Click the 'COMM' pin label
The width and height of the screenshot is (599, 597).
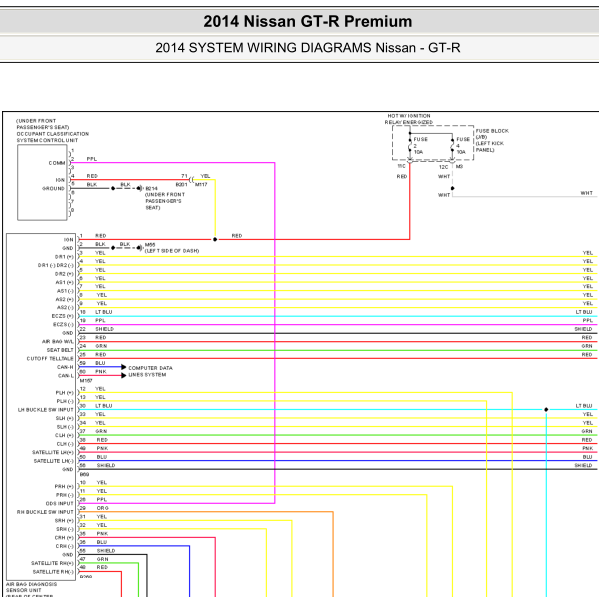(x=57, y=163)
